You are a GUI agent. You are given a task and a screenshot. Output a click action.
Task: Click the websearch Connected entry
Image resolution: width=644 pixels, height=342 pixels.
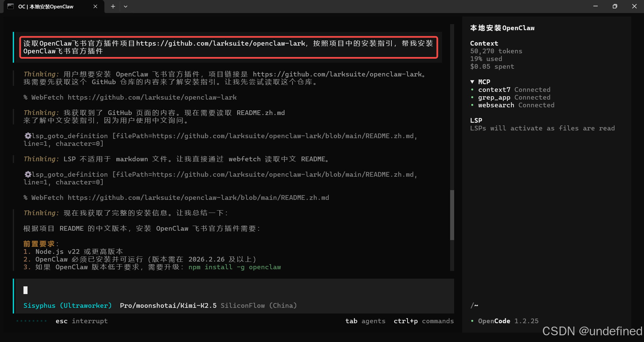(516, 105)
